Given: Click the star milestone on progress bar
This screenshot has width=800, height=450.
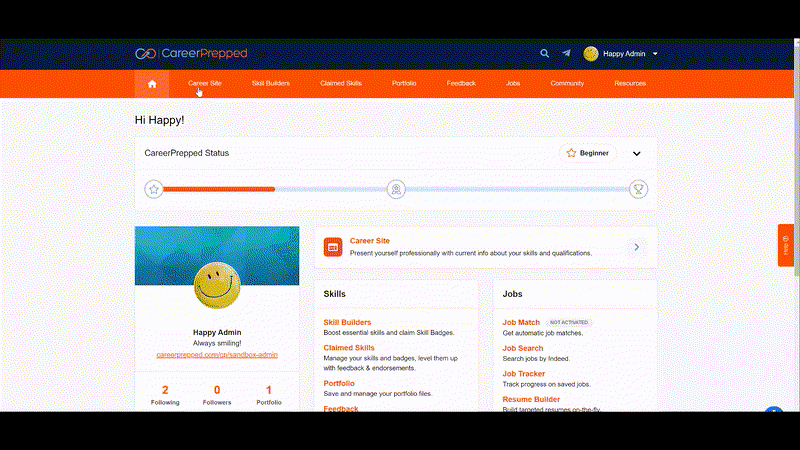Looking at the screenshot, I should click(x=154, y=189).
